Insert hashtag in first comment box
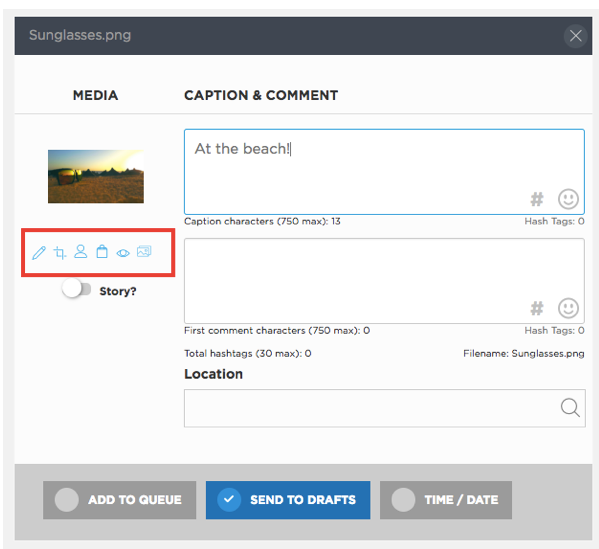This screenshot has height=549, width=599. tap(537, 308)
